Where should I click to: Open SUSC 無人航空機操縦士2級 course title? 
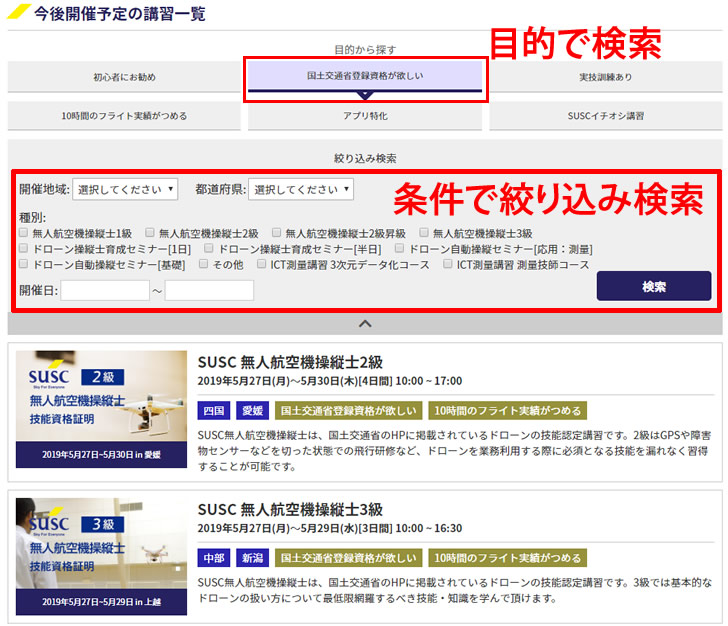(290, 362)
